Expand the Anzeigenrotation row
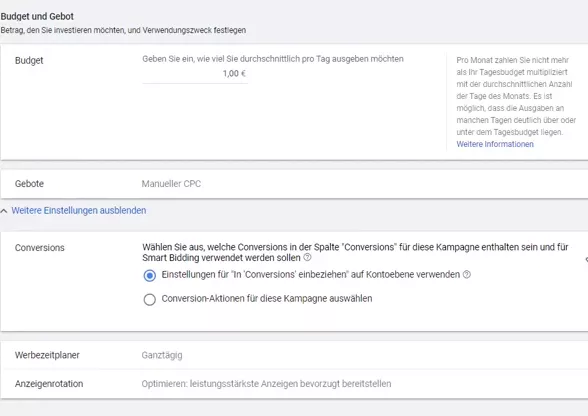Viewport: 588px width, 416px height. (294, 384)
